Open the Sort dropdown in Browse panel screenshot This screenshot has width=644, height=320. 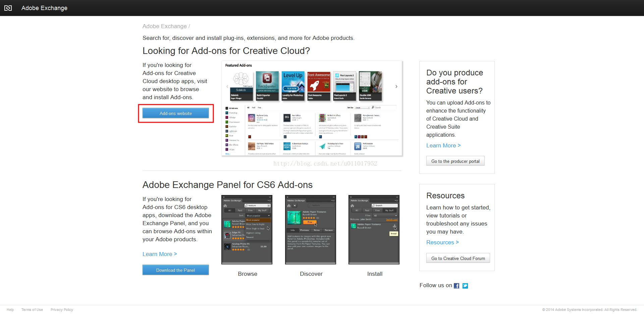pyautogui.click(x=258, y=215)
